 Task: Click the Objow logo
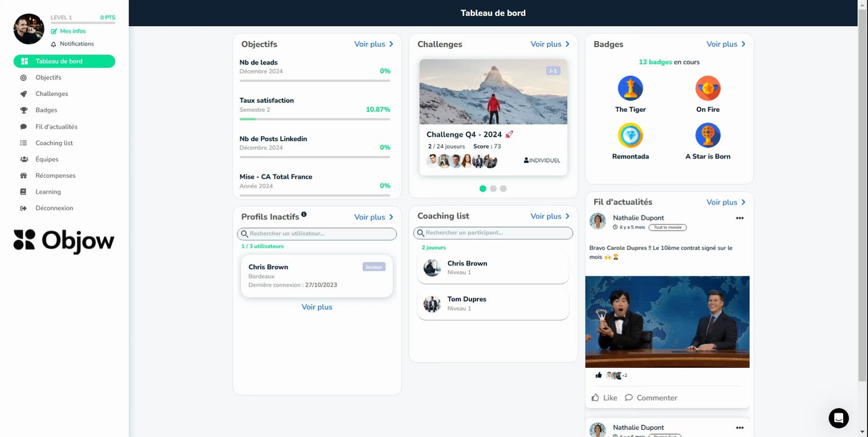coord(64,241)
